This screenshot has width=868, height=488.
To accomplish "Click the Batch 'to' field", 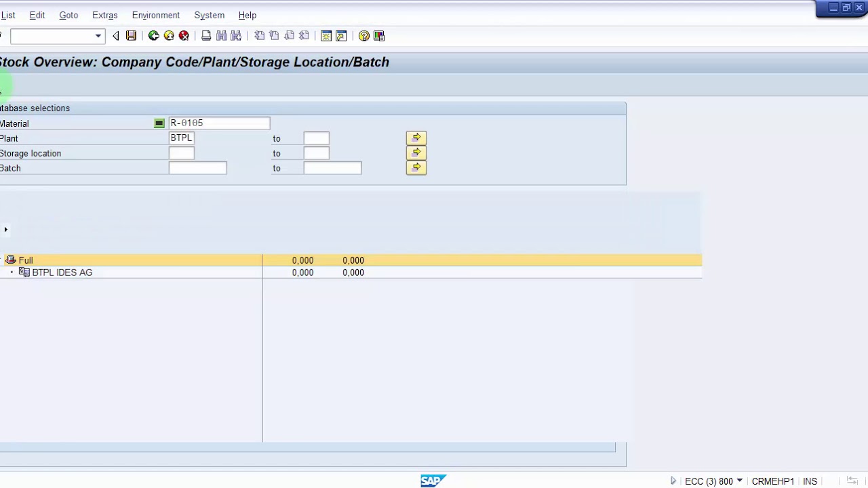I will click(x=332, y=168).
